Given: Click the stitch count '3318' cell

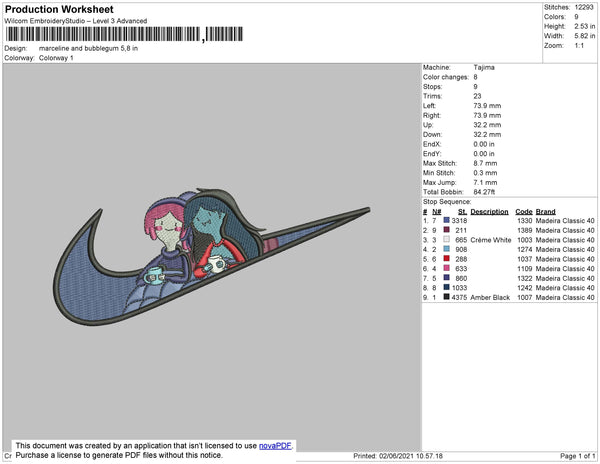Looking at the screenshot, I should (459, 221).
